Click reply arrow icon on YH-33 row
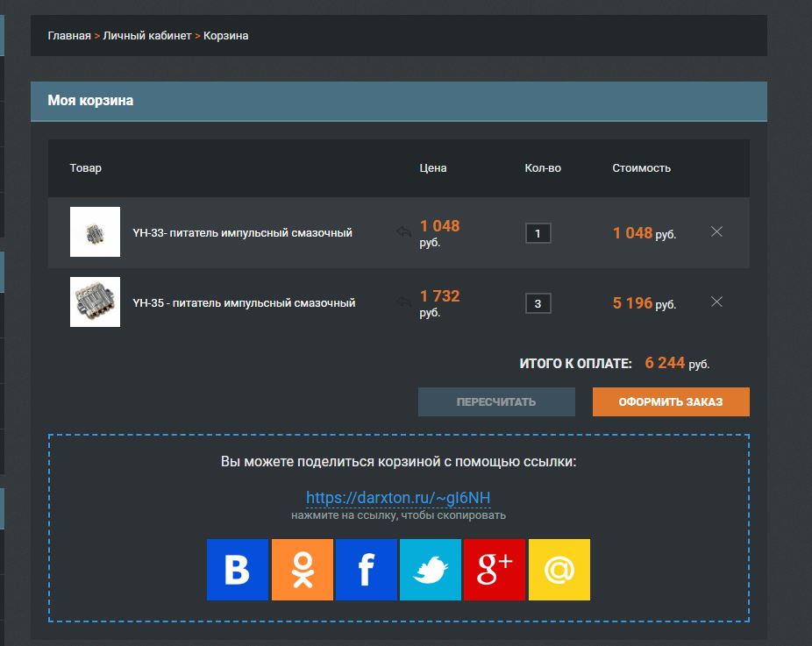Screen dimensions: 812x646 pos(404,231)
